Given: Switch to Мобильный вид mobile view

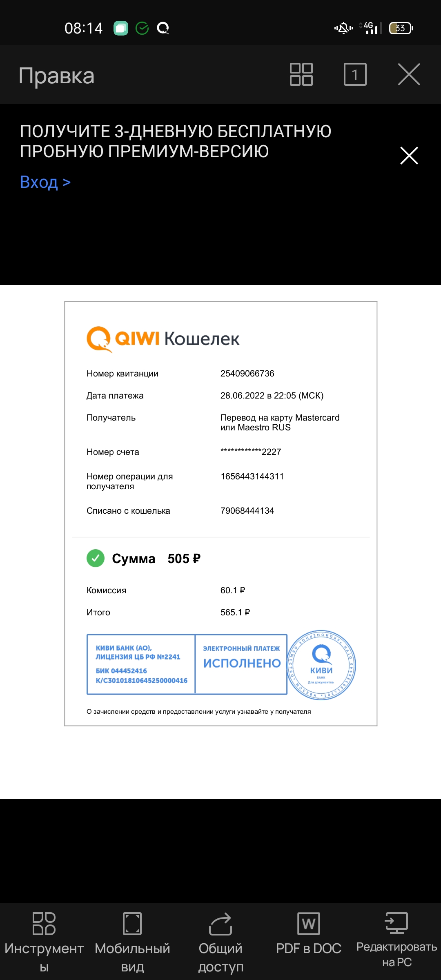Looking at the screenshot, I should click(x=132, y=942).
